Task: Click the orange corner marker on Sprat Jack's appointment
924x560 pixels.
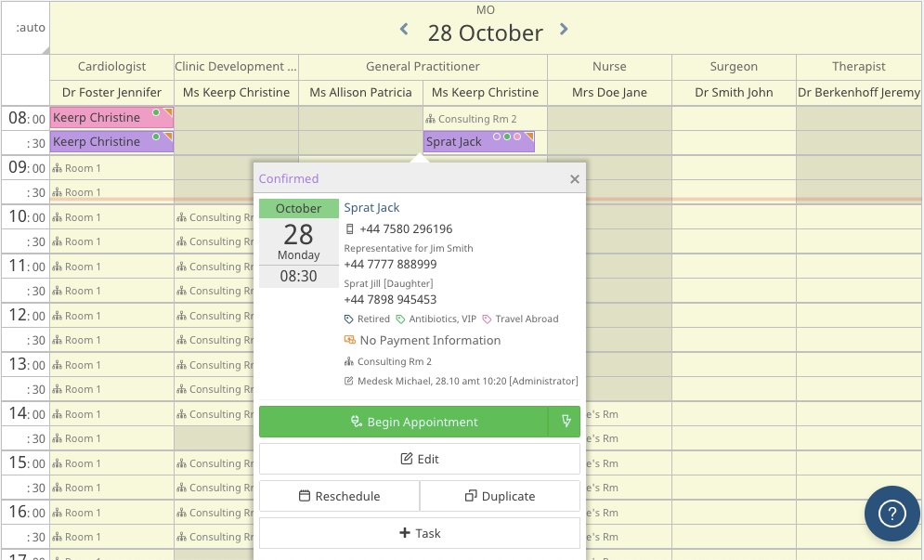Action: coord(528,136)
